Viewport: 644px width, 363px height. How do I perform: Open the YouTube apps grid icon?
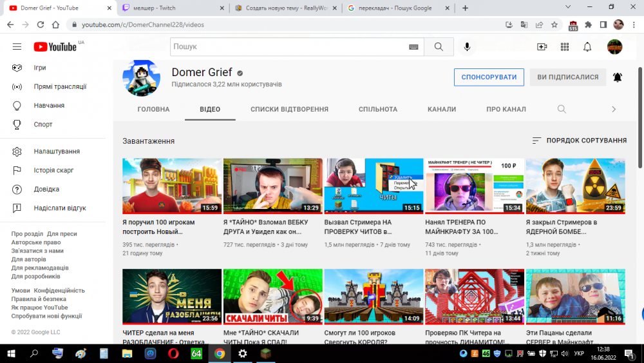tap(565, 47)
